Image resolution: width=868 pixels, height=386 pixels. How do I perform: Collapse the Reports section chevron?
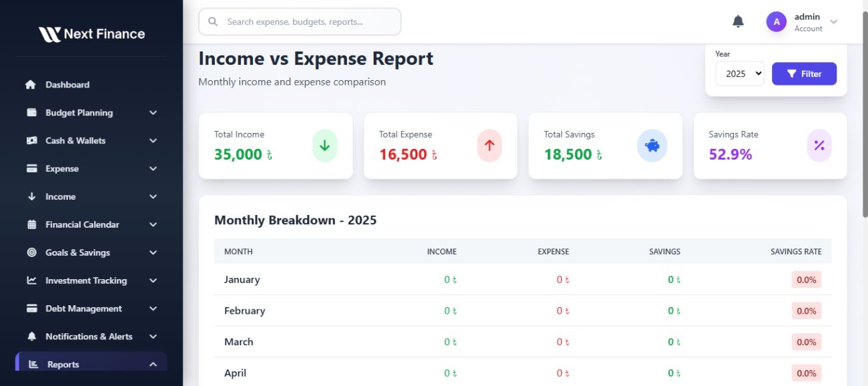(153, 365)
